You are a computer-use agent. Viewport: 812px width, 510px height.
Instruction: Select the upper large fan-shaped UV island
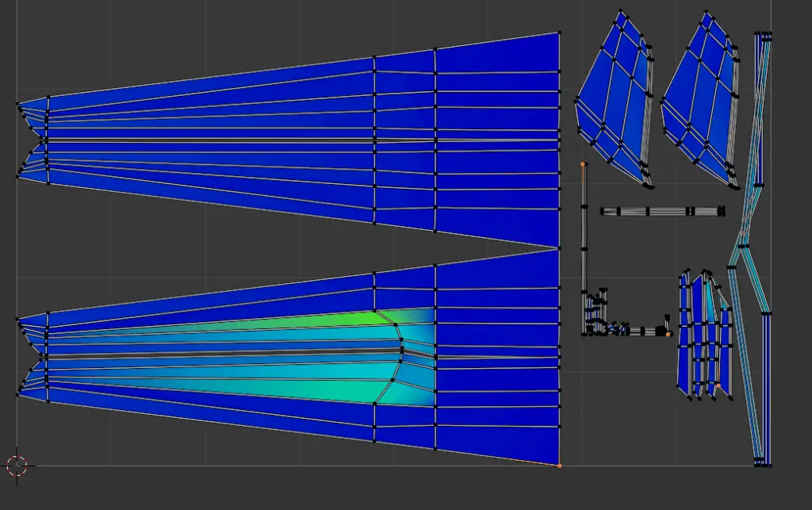[288, 140]
